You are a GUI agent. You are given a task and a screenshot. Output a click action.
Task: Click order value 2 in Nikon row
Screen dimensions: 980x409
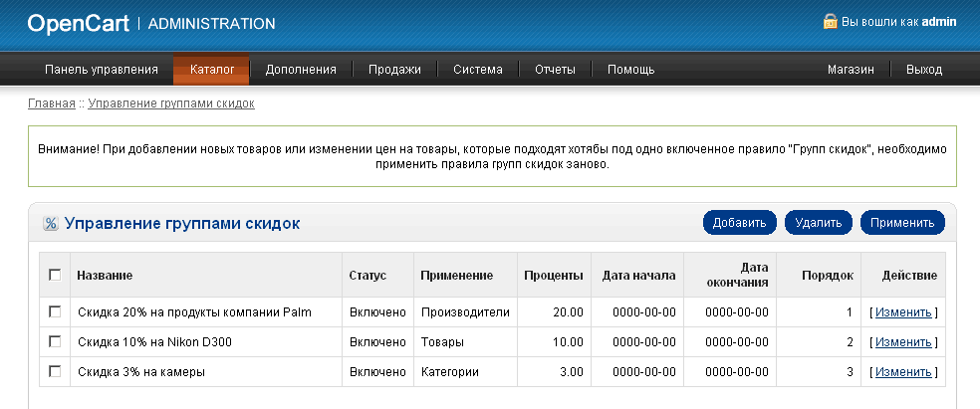[x=850, y=342]
